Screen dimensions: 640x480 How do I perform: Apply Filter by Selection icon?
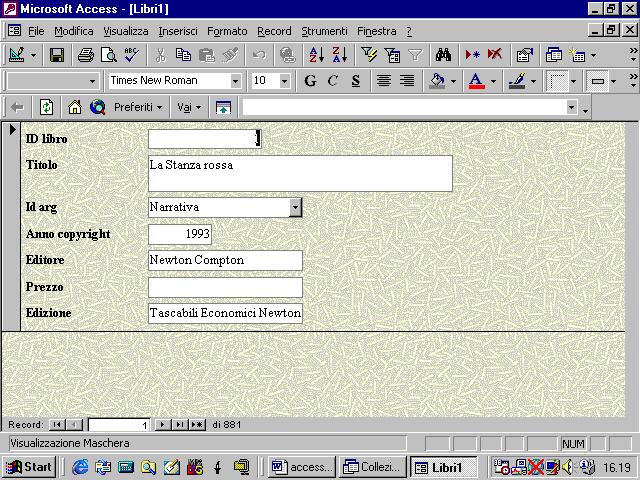pos(369,55)
